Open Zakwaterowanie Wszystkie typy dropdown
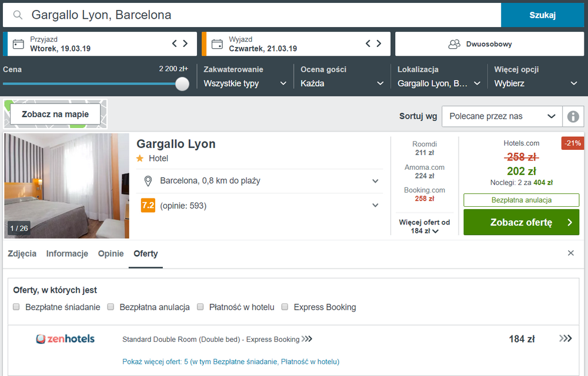Image resolution: width=588 pixels, height=376 pixels. [245, 83]
